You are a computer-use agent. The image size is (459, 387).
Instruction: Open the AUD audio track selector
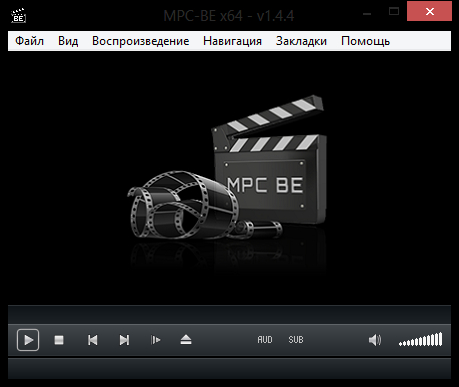coord(265,340)
